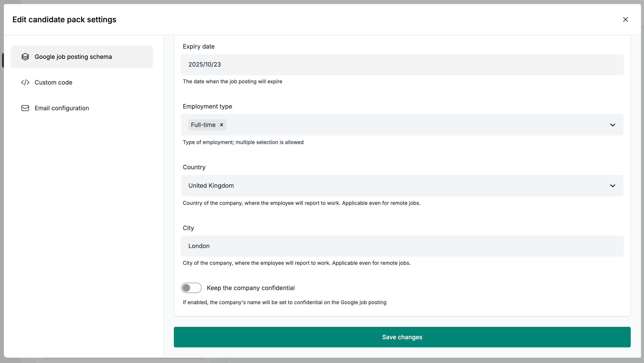Click the toggle knob on the confidential switch

187,288
